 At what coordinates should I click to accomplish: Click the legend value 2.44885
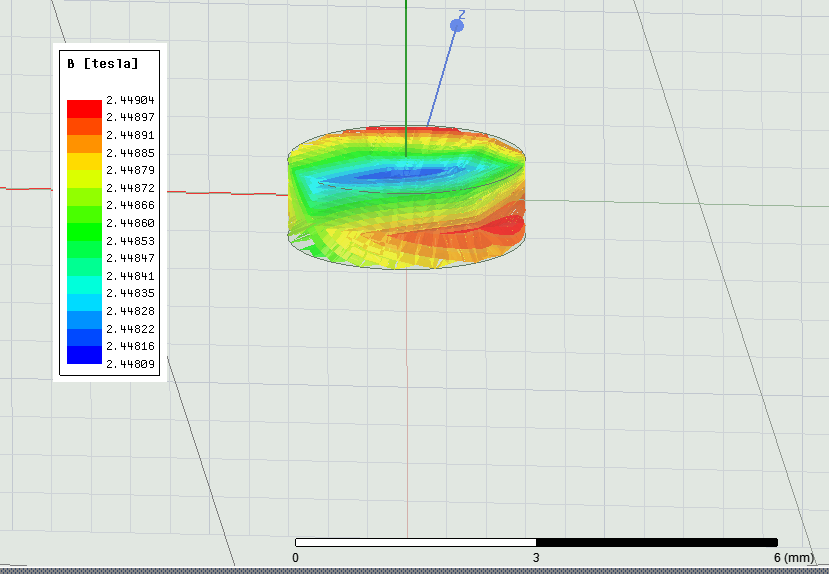pyautogui.click(x=131, y=153)
